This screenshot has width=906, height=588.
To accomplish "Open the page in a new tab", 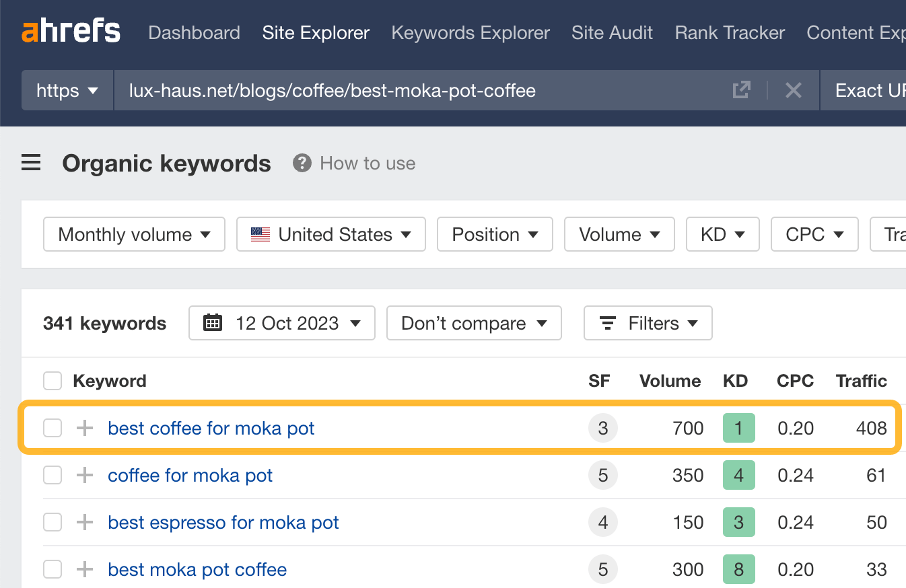I will point(741,89).
